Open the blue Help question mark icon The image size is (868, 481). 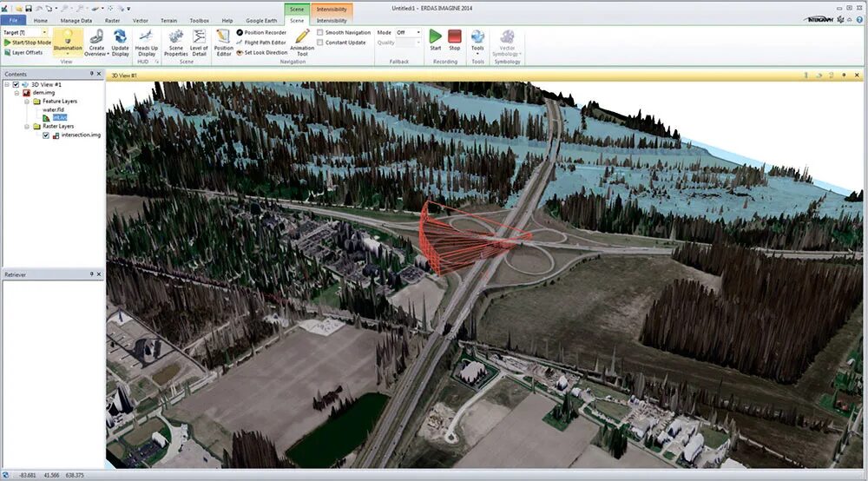click(859, 20)
